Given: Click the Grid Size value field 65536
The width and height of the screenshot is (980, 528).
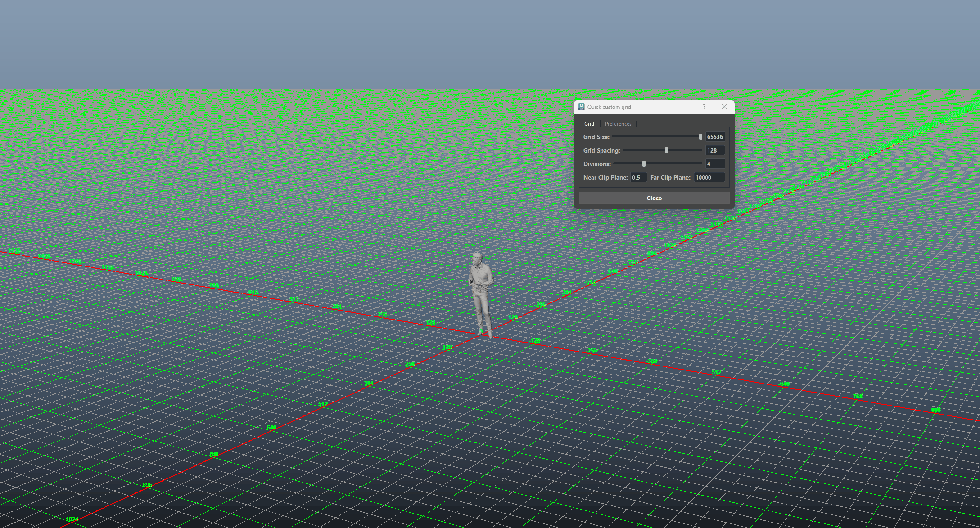Looking at the screenshot, I should tap(715, 137).
